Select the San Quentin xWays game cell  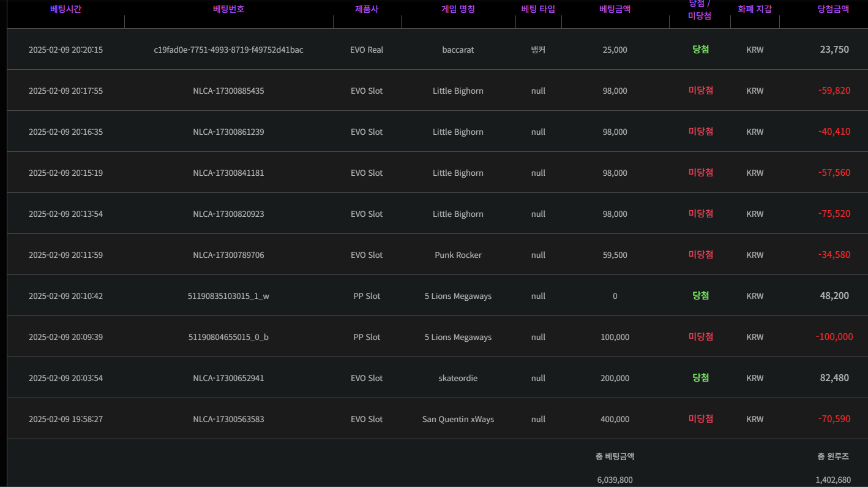point(458,419)
